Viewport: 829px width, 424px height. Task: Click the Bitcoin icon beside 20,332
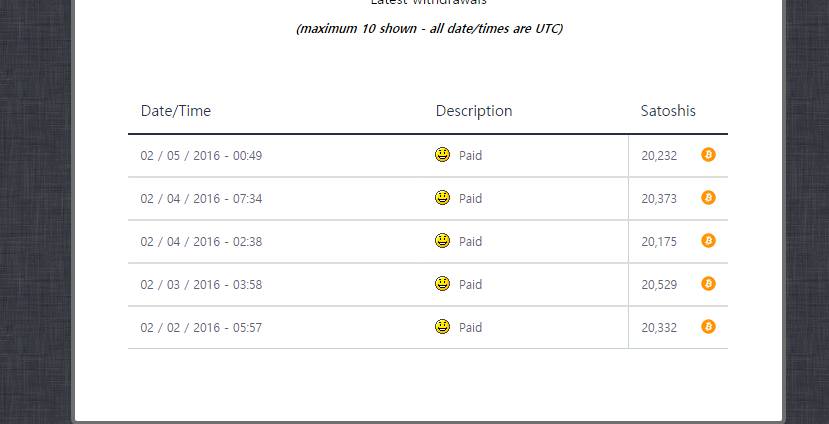click(708, 327)
